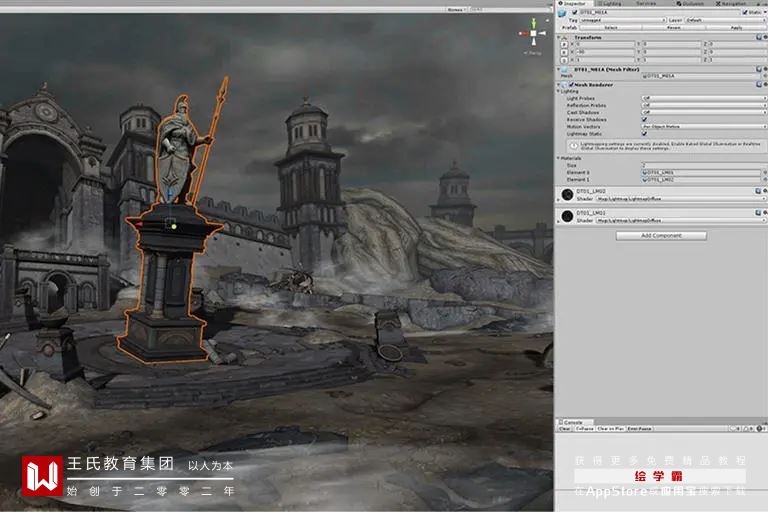Toggle Error Pause in Console
Screen dimensions: 768x512
(x=639, y=429)
